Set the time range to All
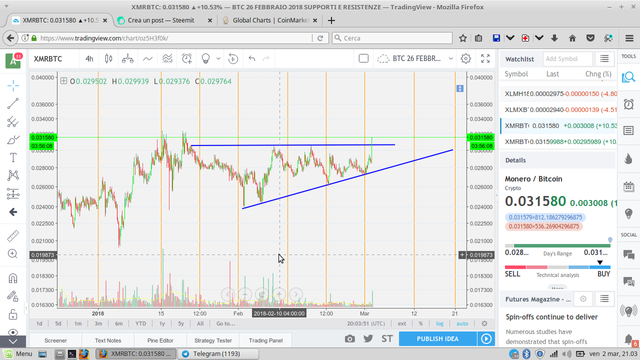Screen dimensions: 640x360 coord(200,324)
